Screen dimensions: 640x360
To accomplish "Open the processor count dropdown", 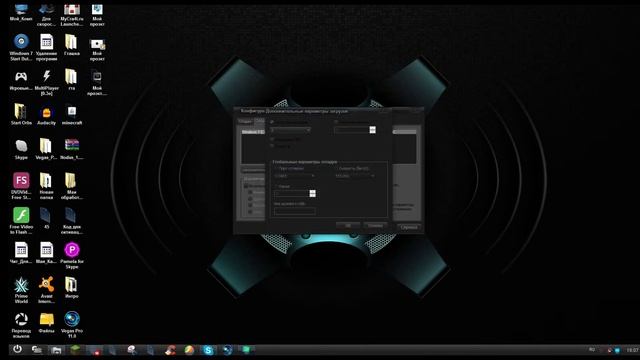I will click(291, 130).
